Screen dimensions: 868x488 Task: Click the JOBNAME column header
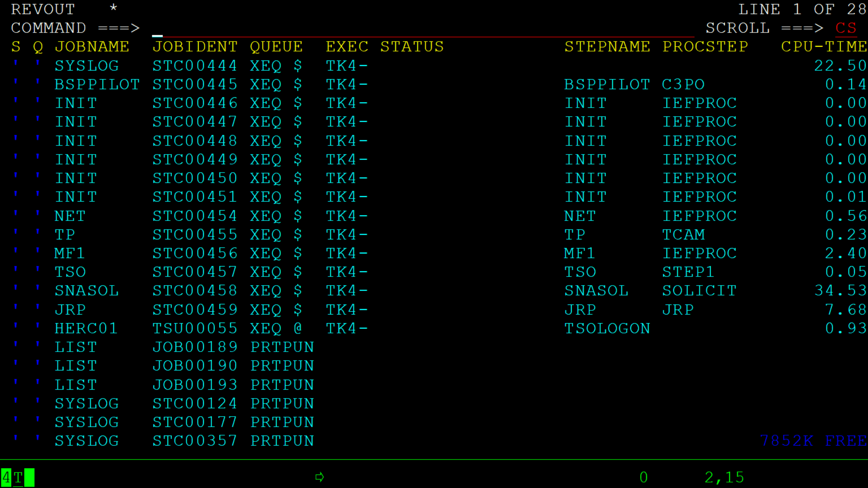tap(92, 47)
